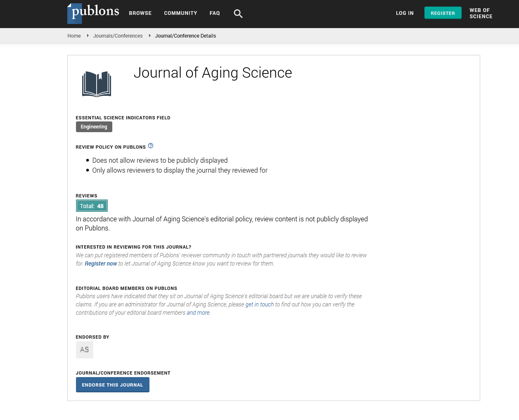
Task: Open the Browse menu
Action: pyautogui.click(x=140, y=13)
